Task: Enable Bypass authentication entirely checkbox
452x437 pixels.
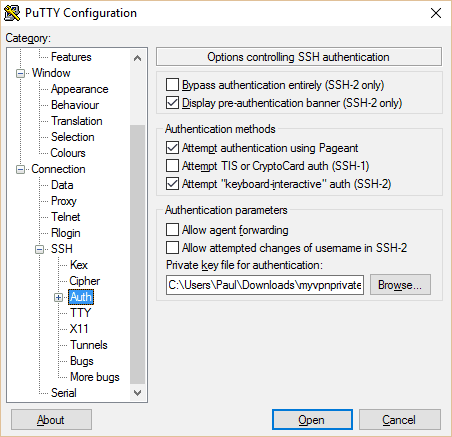Action: tap(172, 85)
